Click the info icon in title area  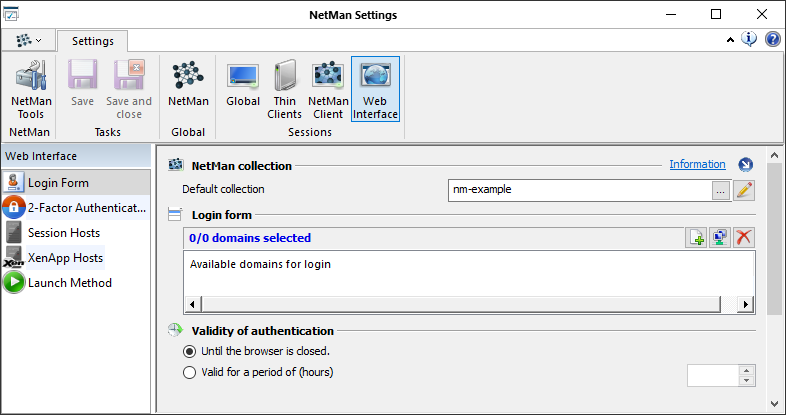coord(749,39)
